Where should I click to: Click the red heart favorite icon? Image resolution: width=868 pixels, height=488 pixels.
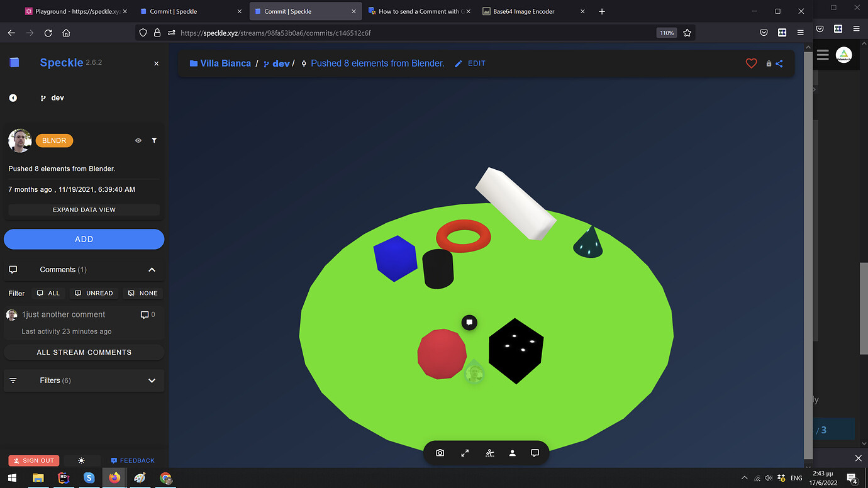pos(751,64)
